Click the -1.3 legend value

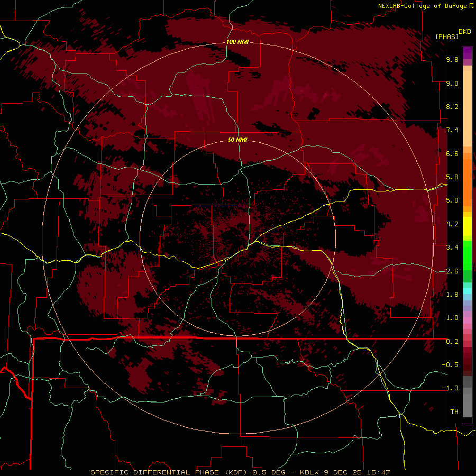tap(450, 388)
